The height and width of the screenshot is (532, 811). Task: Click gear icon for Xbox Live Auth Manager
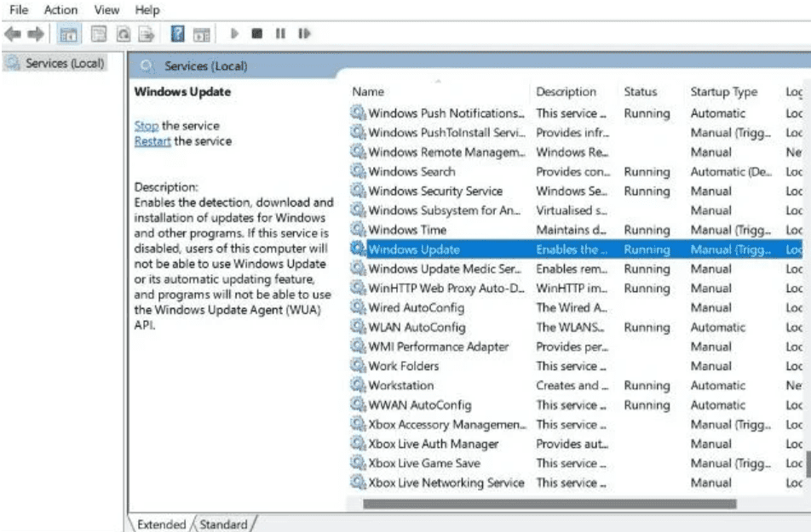358,443
